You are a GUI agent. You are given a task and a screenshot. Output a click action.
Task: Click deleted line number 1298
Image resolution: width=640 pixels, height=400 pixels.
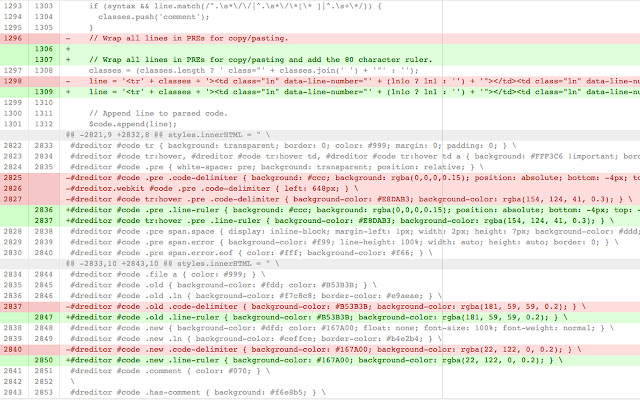[x=13, y=81]
